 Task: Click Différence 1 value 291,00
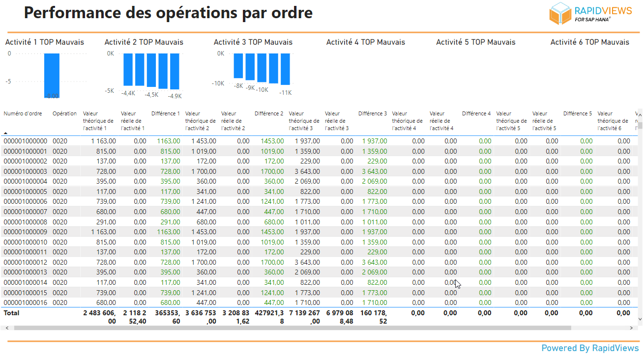click(171, 222)
